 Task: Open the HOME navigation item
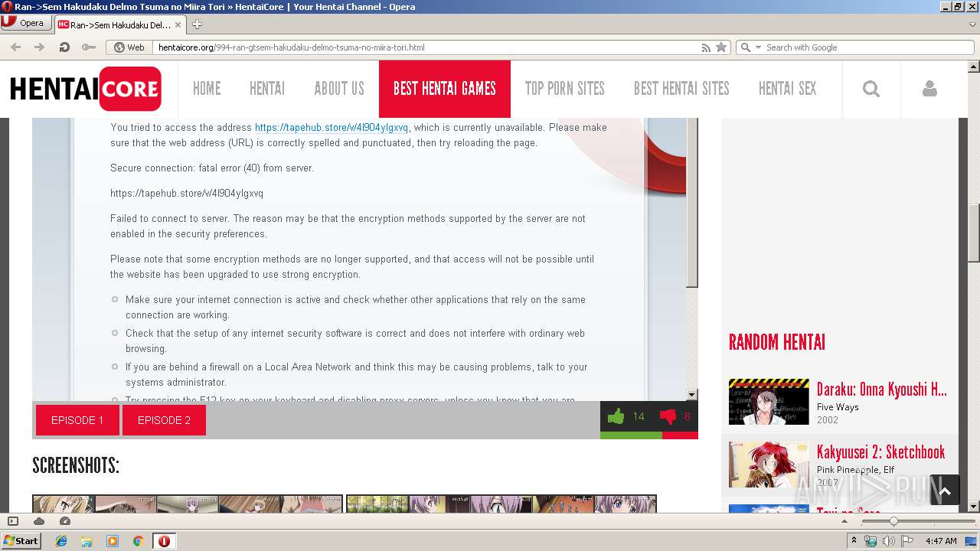[207, 89]
